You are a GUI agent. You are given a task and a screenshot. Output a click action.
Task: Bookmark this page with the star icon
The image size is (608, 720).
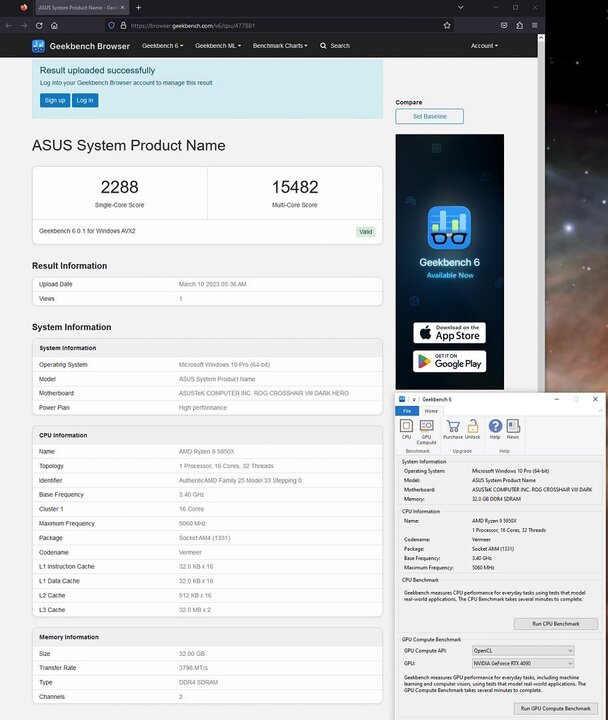[446, 25]
